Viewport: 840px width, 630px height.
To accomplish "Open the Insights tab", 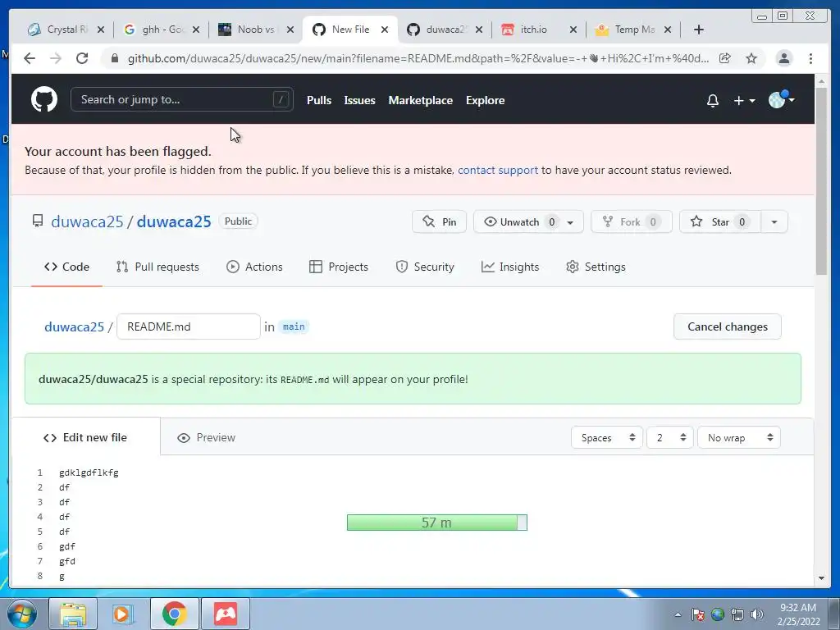I will [510, 267].
